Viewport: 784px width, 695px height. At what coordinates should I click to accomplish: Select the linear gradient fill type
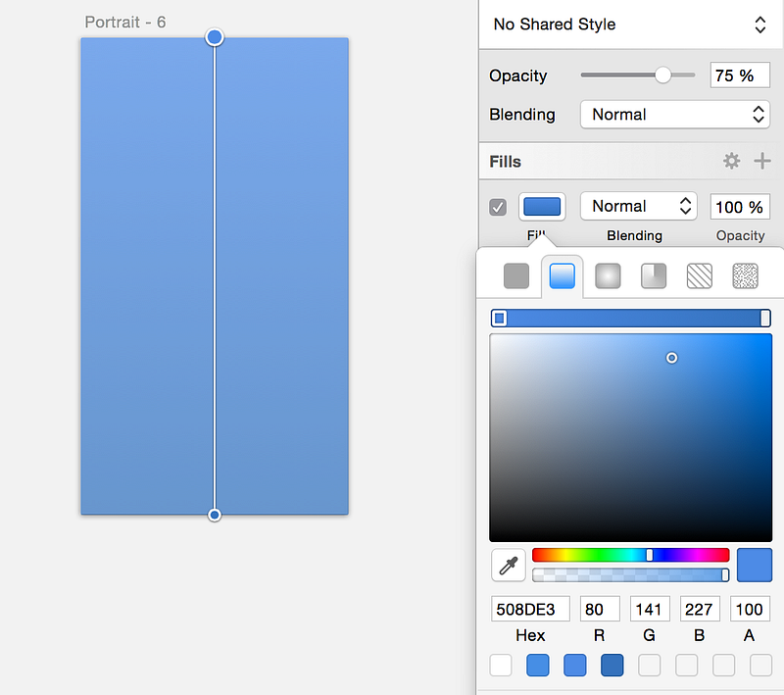[562, 276]
